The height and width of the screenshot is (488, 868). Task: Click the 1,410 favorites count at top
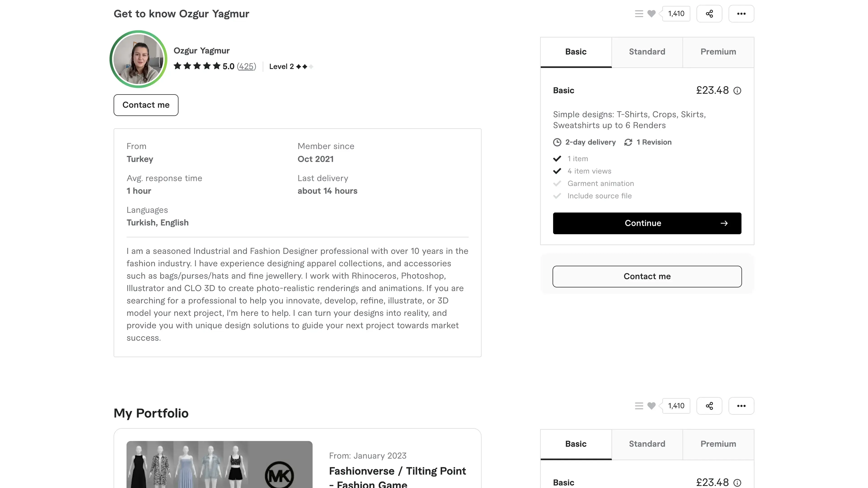tap(676, 14)
